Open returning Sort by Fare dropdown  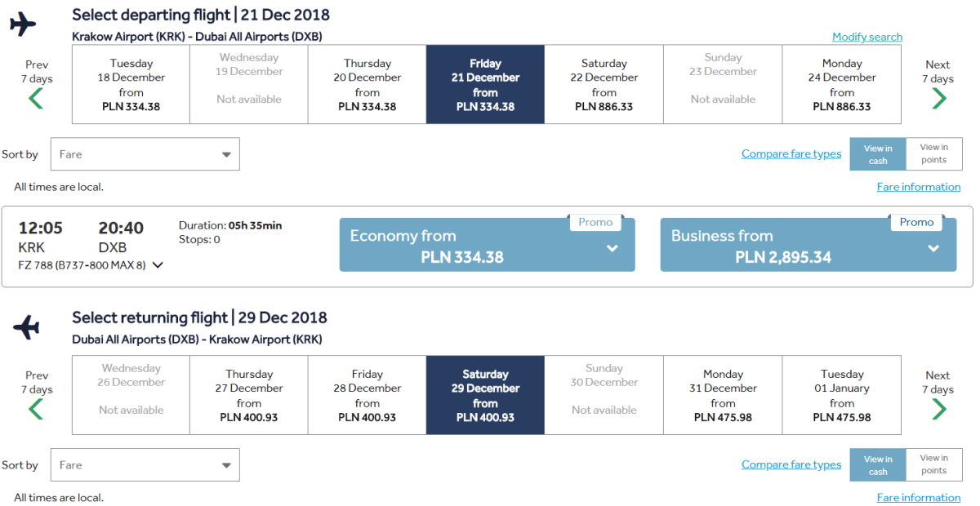(x=145, y=465)
